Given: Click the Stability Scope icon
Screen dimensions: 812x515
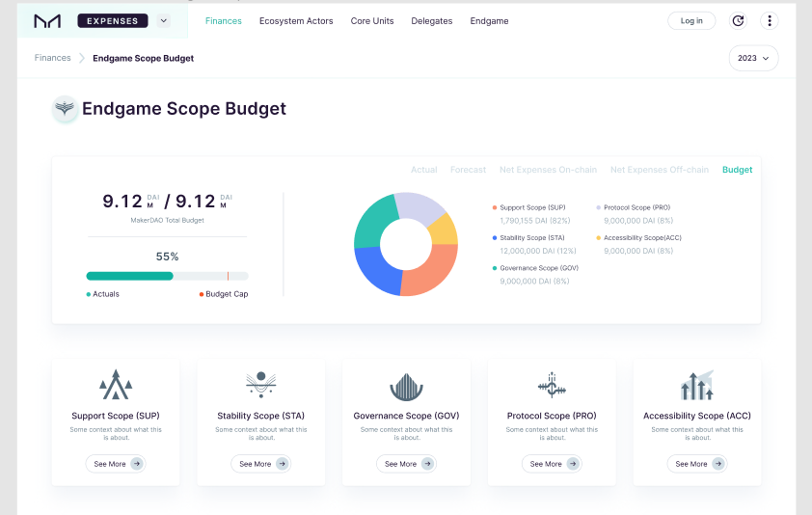Looking at the screenshot, I should point(260,385).
